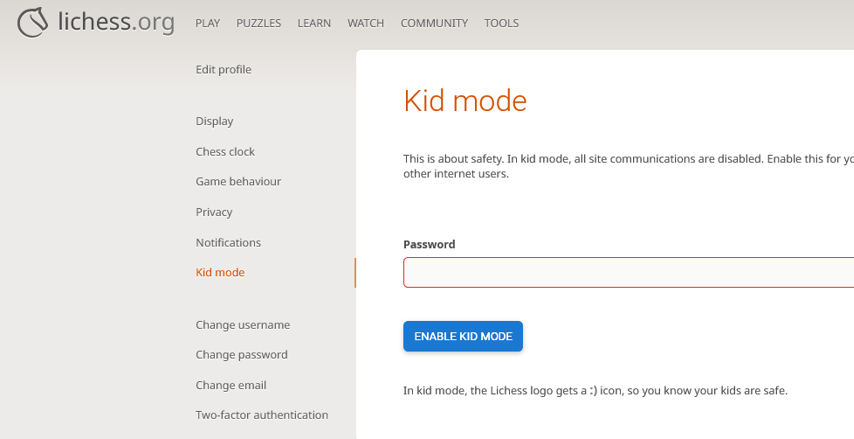The width and height of the screenshot is (854, 439).
Task: Open the PUZZLES menu
Action: 259,23
